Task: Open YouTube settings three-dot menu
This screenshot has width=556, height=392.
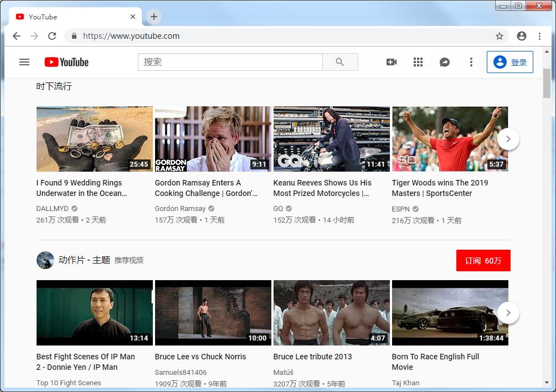Action: click(x=471, y=63)
